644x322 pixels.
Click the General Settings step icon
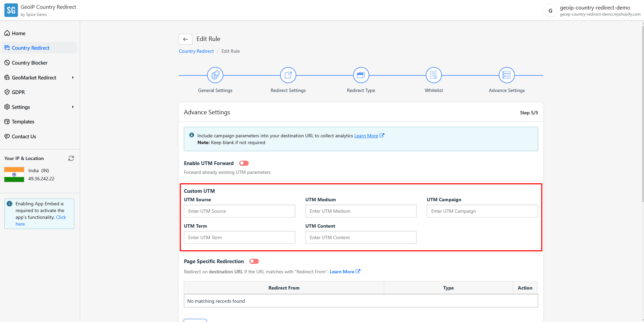[215, 75]
